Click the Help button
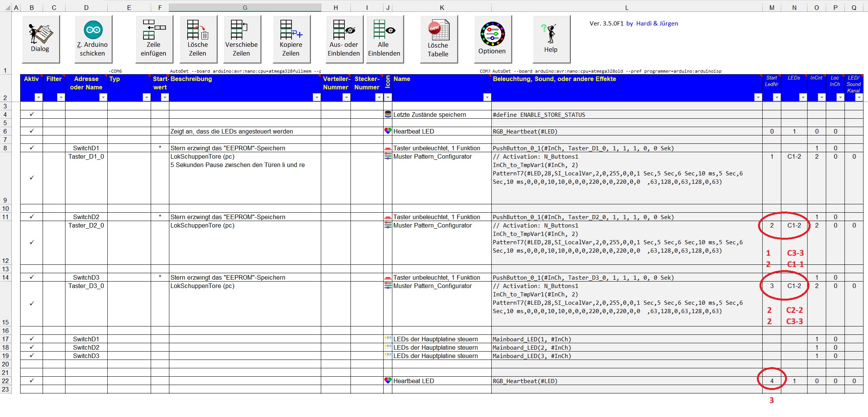Screen dimensions: 868x417 click(551, 39)
